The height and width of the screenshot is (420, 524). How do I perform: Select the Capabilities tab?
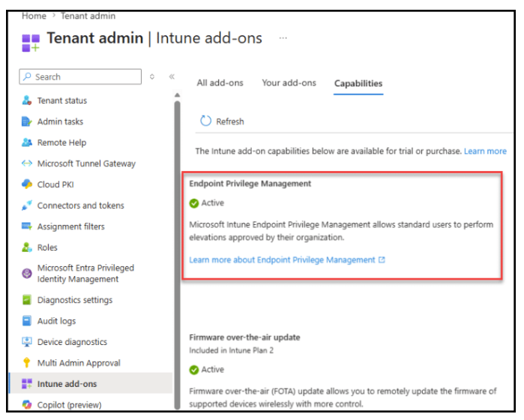[358, 83]
